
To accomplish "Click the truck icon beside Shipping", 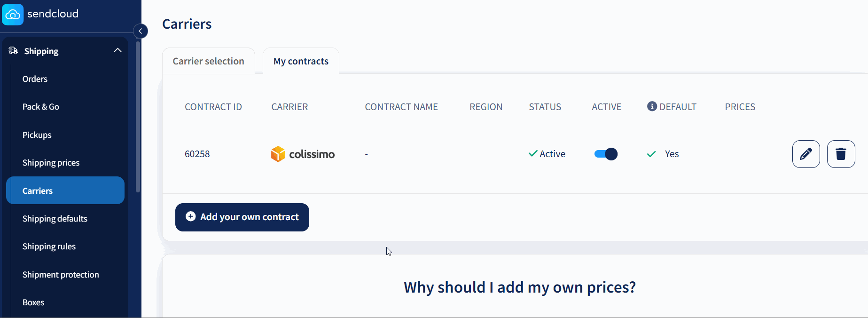I will 13,50.
